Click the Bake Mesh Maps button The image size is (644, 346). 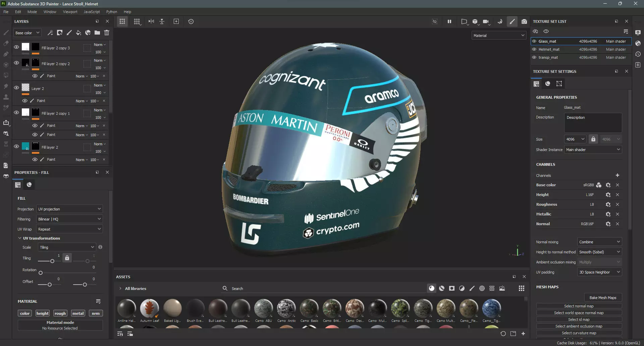[x=603, y=297]
